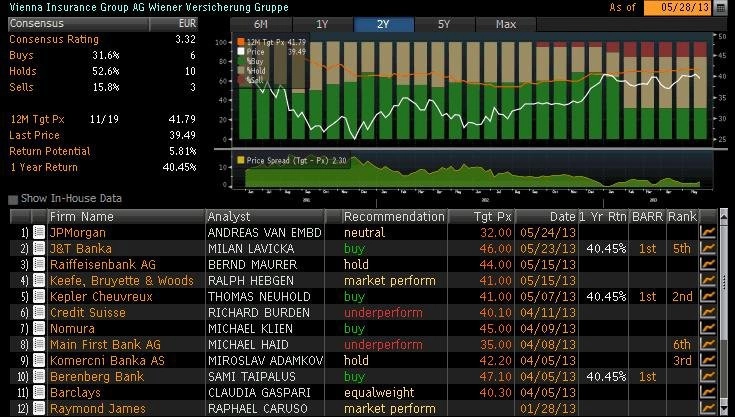
Task: Select RICHARD BURDEN underperform recommendation cell
Action: 383,313
